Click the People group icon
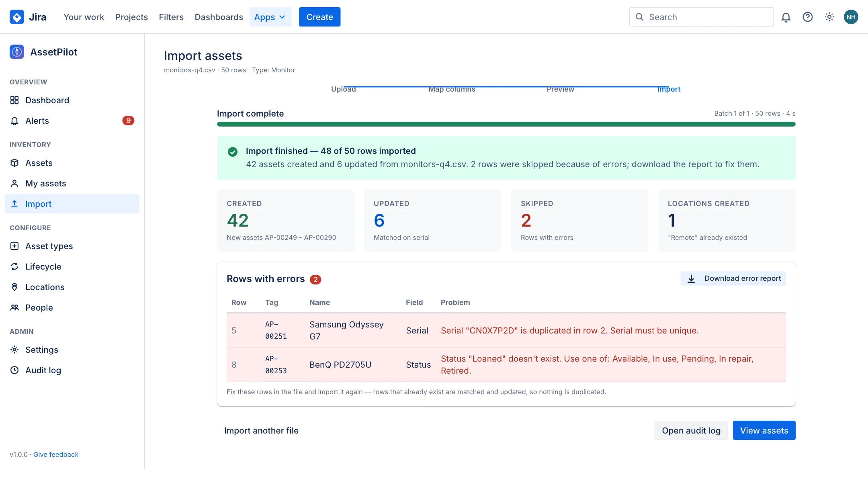868x493 pixels. pyautogui.click(x=14, y=307)
